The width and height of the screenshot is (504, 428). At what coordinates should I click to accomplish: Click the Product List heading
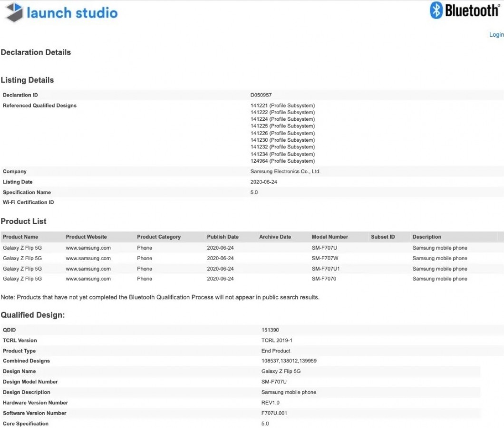[23, 221]
